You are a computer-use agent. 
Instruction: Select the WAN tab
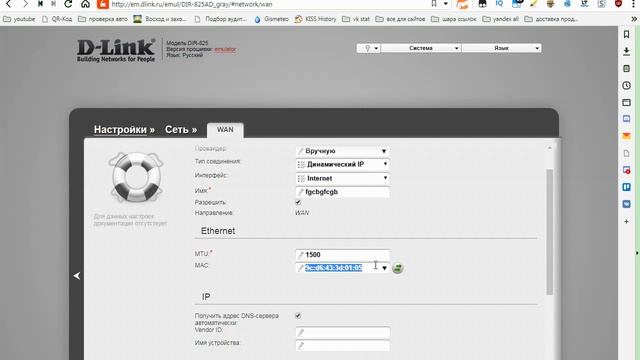point(225,130)
